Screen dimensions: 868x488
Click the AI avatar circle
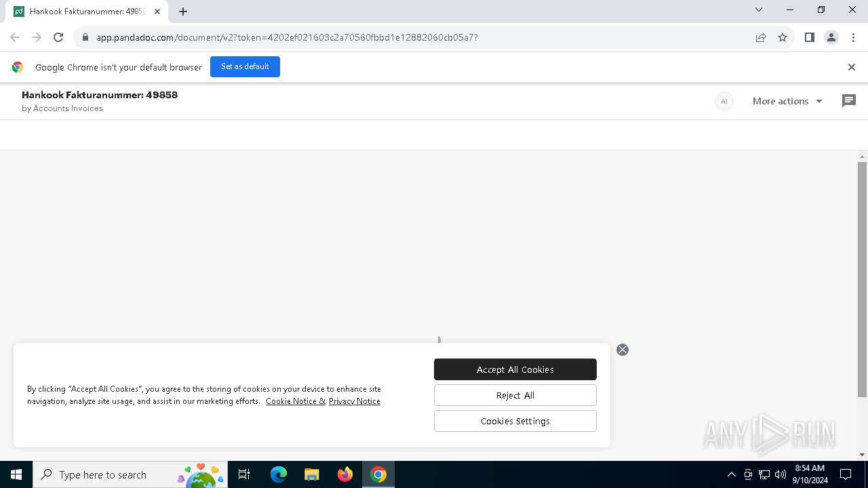tap(724, 101)
